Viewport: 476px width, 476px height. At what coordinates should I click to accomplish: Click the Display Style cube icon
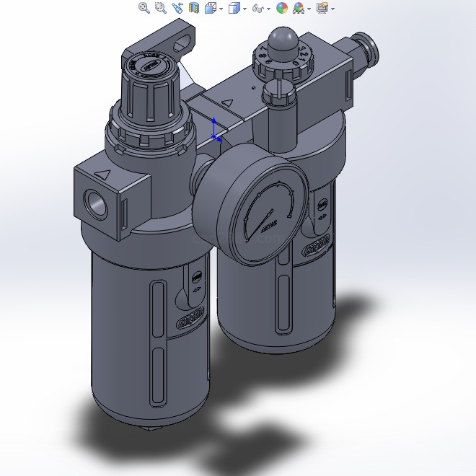[x=234, y=8]
